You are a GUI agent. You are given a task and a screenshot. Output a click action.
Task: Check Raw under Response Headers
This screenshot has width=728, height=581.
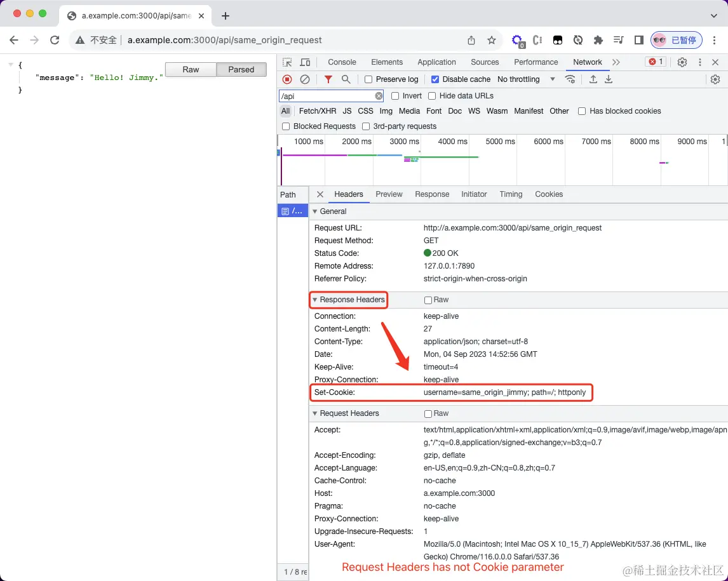[x=428, y=300]
